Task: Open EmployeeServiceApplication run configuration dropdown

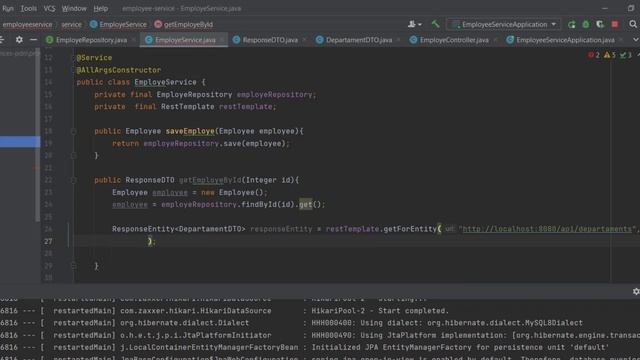Action: coord(504,24)
